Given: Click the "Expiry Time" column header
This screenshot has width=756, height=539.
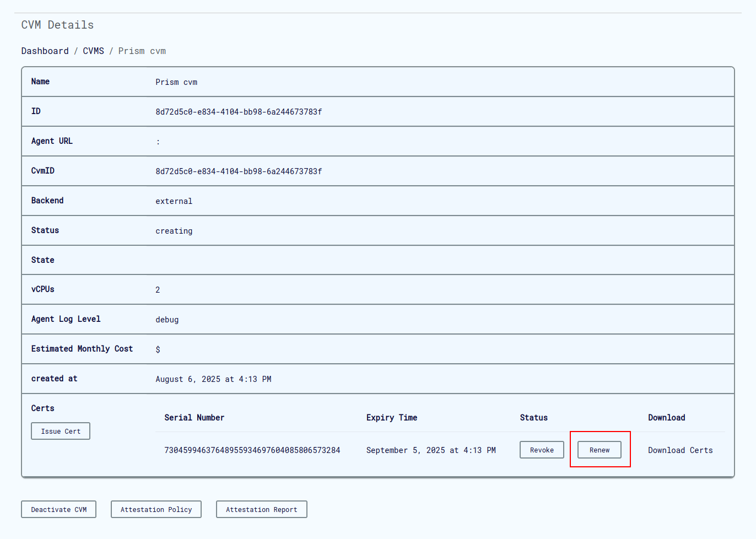Looking at the screenshot, I should coord(392,418).
